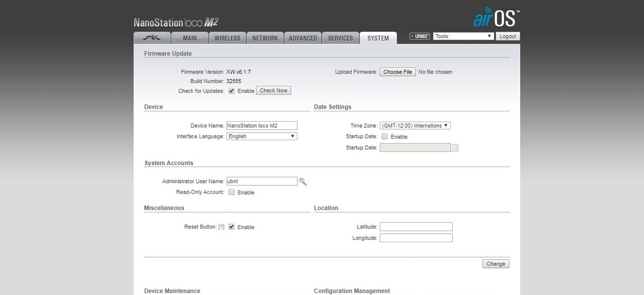Screen dimensions: 644x295
Task: Click the Configuration Management heading
Action: 352,291
